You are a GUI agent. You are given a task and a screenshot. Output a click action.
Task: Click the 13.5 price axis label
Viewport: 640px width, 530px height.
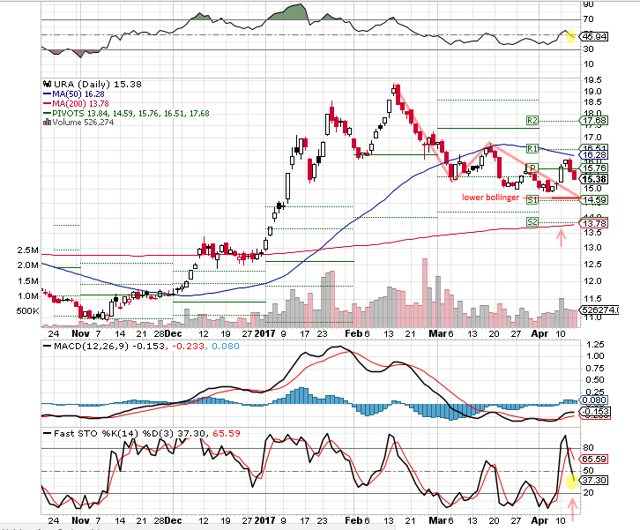tap(592, 233)
